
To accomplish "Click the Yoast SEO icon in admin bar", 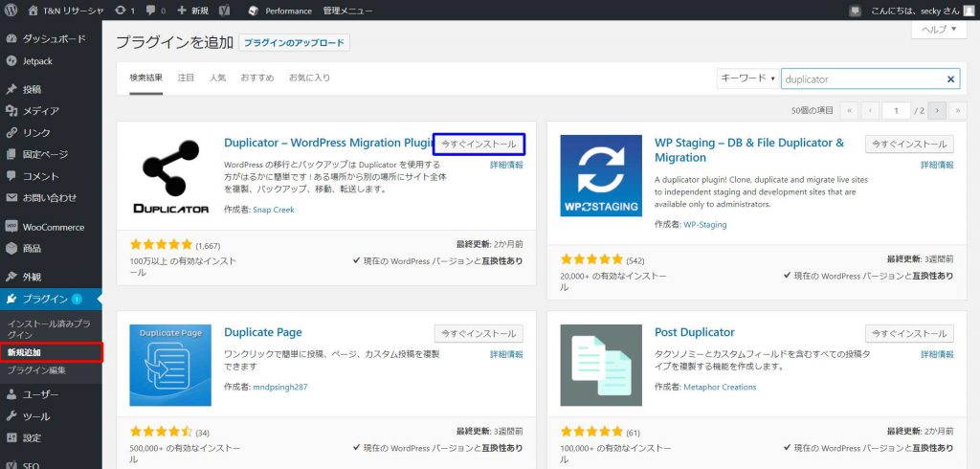I will click(x=224, y=11).
